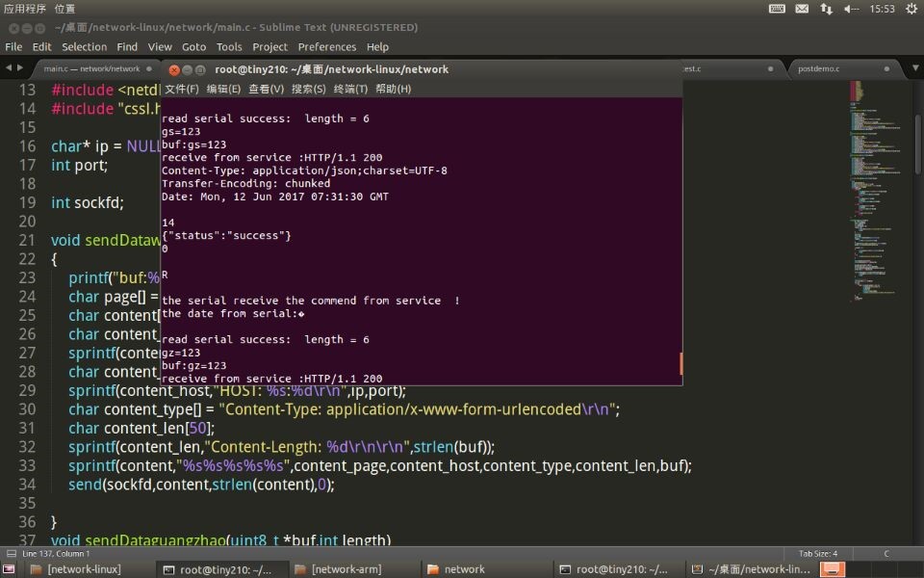Open terminal 文件(F) menu
This screenshot has height=578, width=924.
tap(182, 89)
